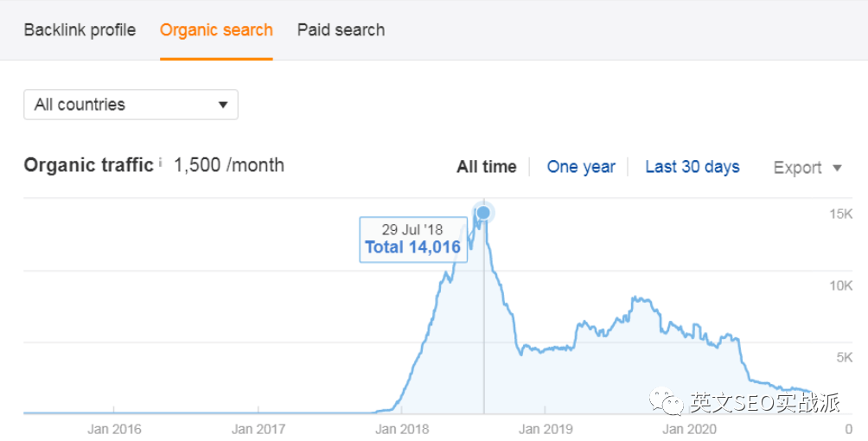
Task: Click the All countries dropdown arrow
Action: pyautogui.click(x=223, y=105)
